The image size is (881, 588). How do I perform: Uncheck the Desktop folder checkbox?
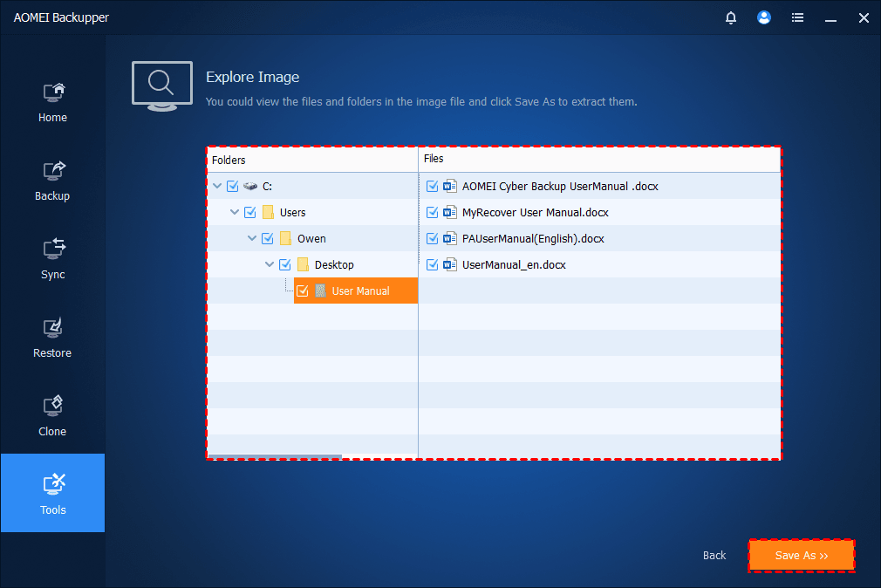(x=285, y=264)
